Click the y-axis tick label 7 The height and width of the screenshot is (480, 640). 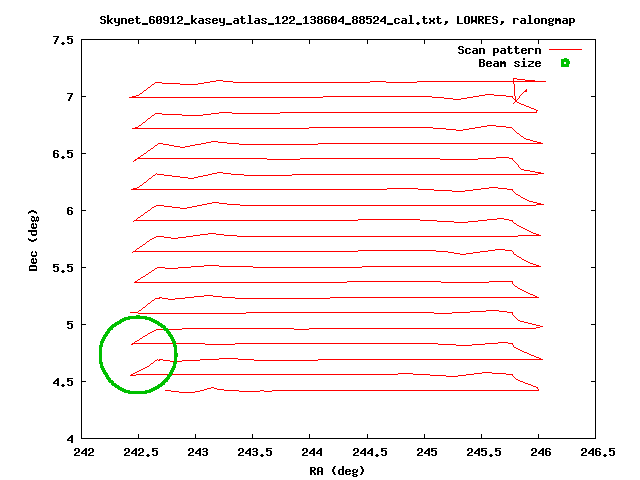70,97
